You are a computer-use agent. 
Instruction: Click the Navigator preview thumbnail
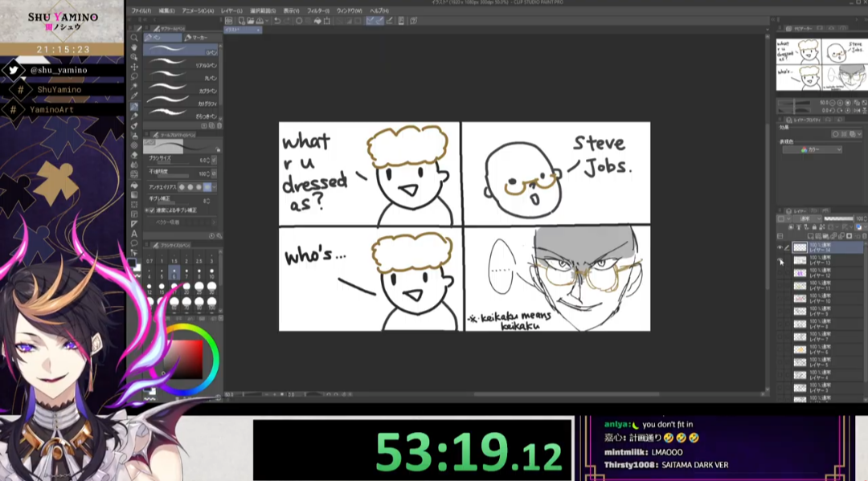821,65
